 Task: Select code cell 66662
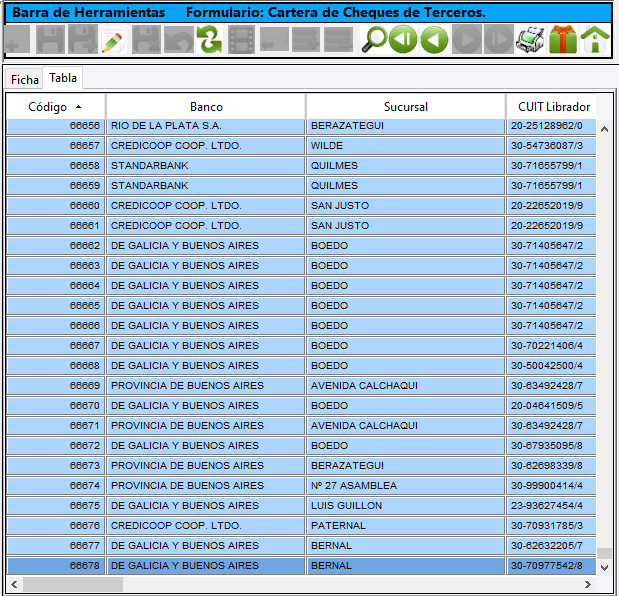[56, 246]
